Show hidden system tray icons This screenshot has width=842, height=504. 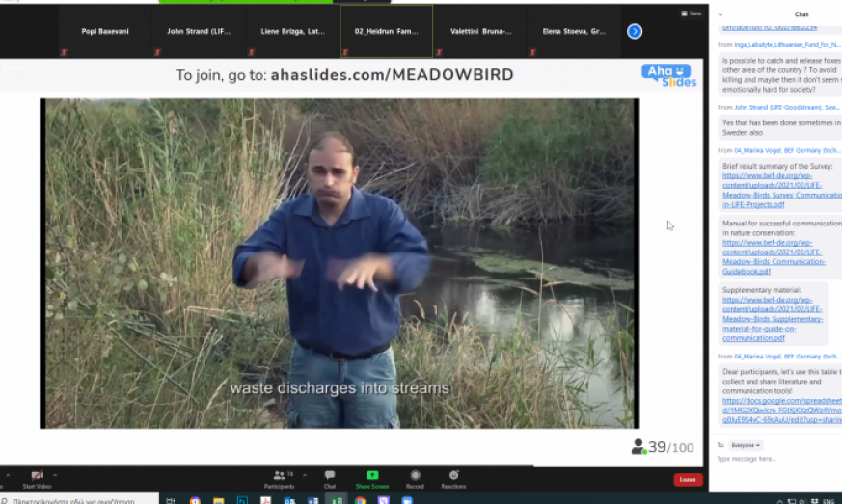pos(780,501)
